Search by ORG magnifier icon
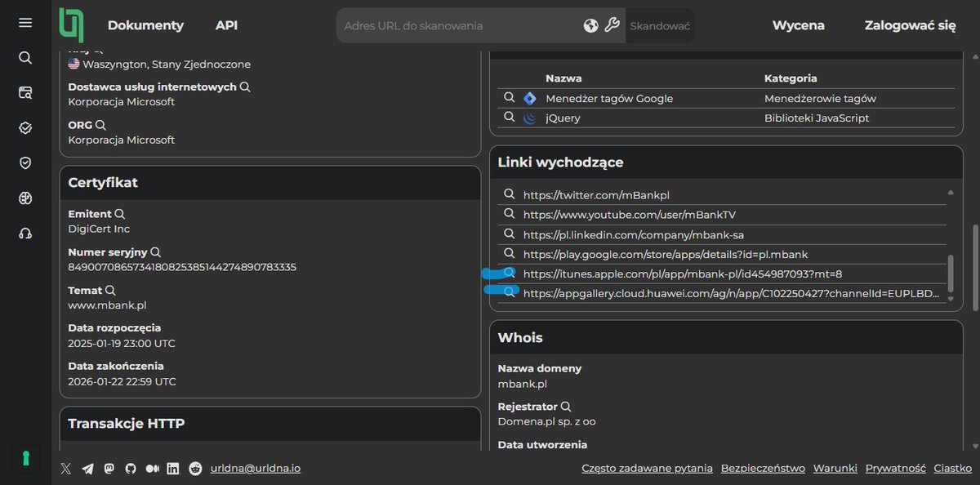This screenshot has width=980, height=485. coord(100,125)
